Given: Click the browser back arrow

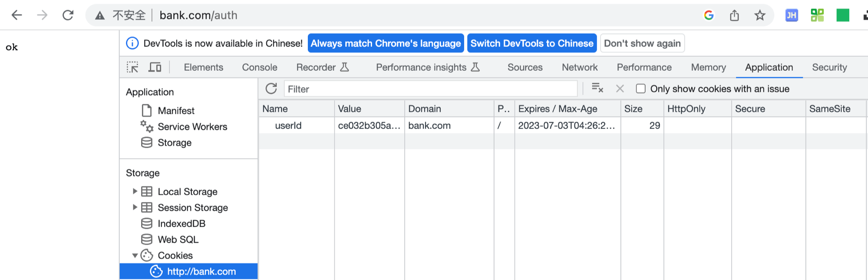Looking at the screenshot, I should pos(17,16).
